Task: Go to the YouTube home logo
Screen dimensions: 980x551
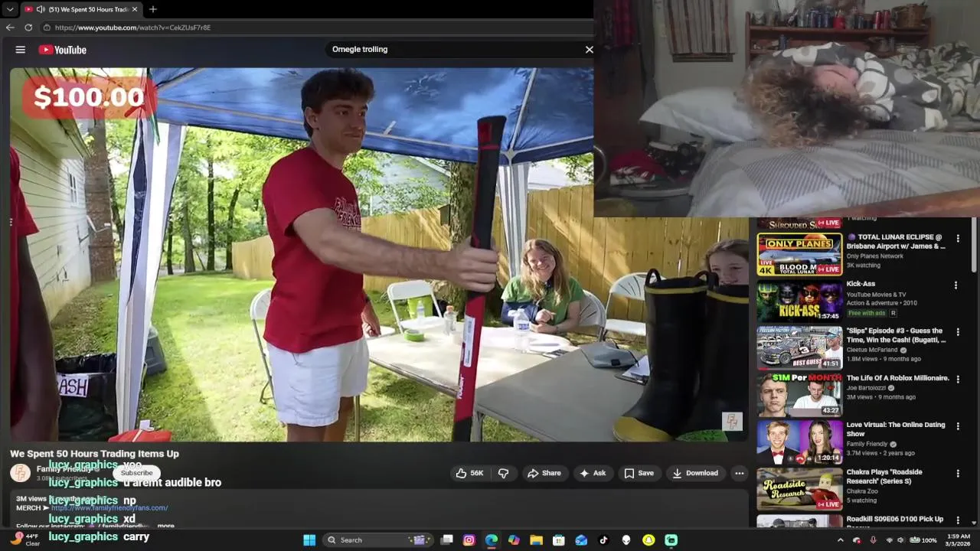Action: (63, 50)
